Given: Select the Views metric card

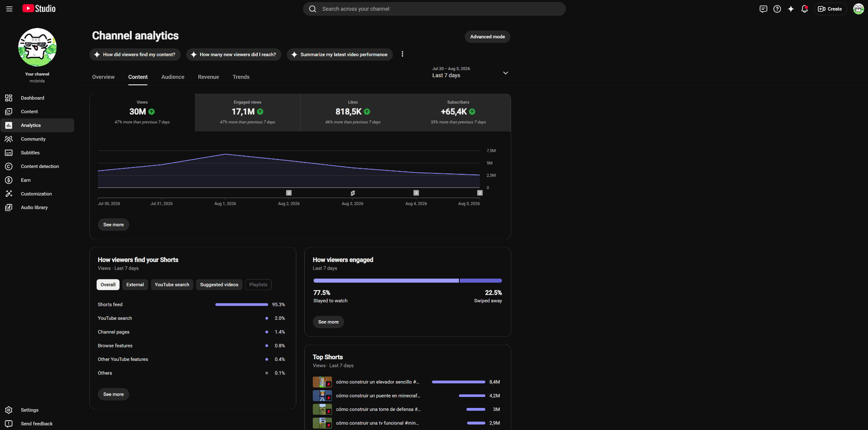Looking at the screenshot, I should point(142,112).
